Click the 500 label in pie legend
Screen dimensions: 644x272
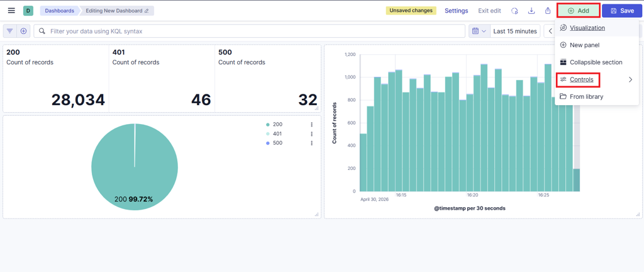click(277, 144)
